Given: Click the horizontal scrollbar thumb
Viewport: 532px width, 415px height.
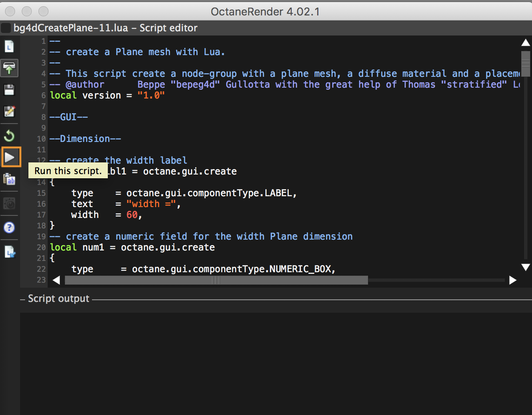Looking at the screenshot, I should click(x=216, y=280).
